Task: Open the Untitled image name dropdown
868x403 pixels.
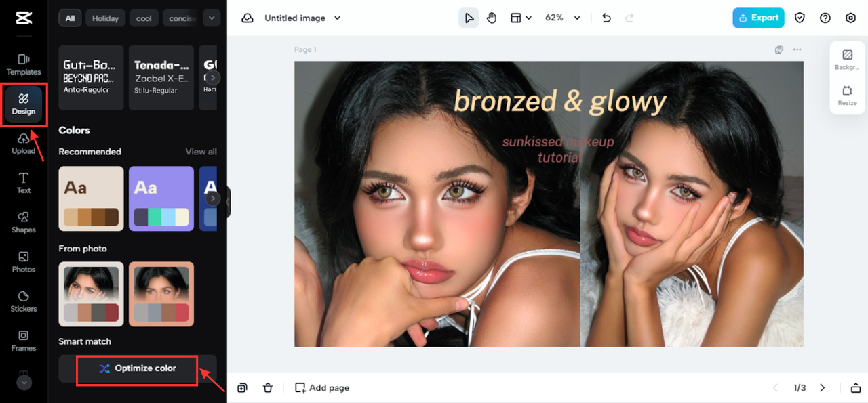Action: tap(302, 18)
